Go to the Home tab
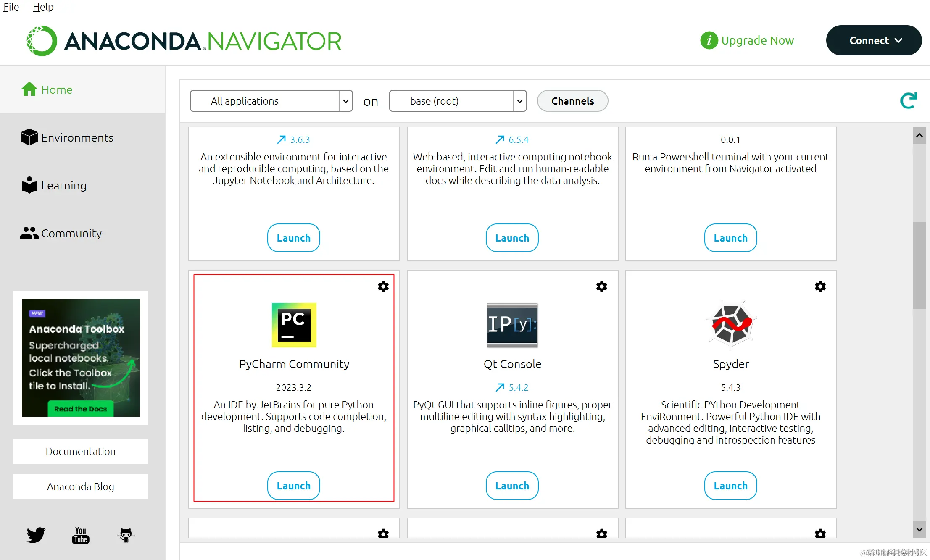 tap(82, 89)
